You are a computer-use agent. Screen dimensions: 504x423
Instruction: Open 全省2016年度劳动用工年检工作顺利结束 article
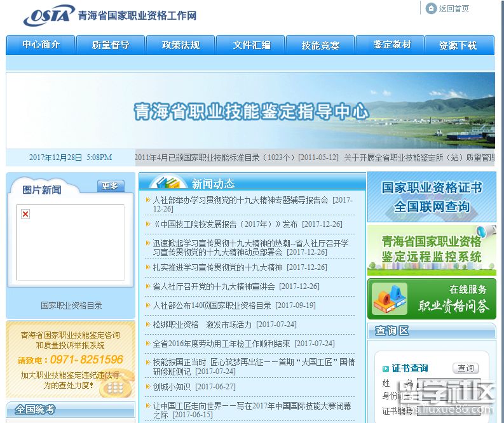click(x=243, y=344)
